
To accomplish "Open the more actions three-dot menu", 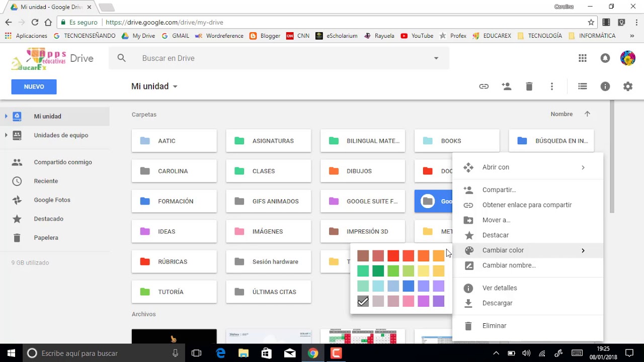I will pos(552,86).
